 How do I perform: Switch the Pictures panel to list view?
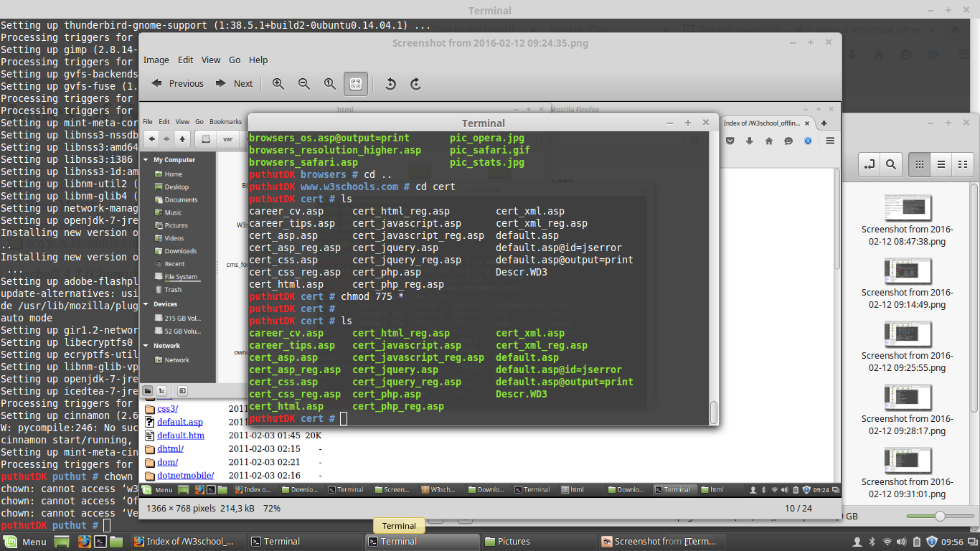coord(942,164)
